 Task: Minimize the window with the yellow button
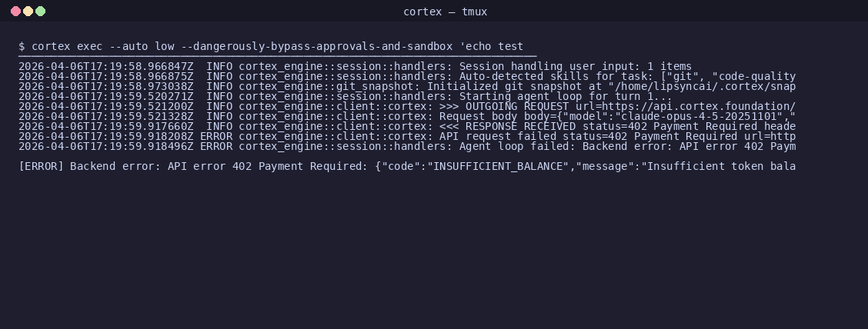(x=28, y=11)
